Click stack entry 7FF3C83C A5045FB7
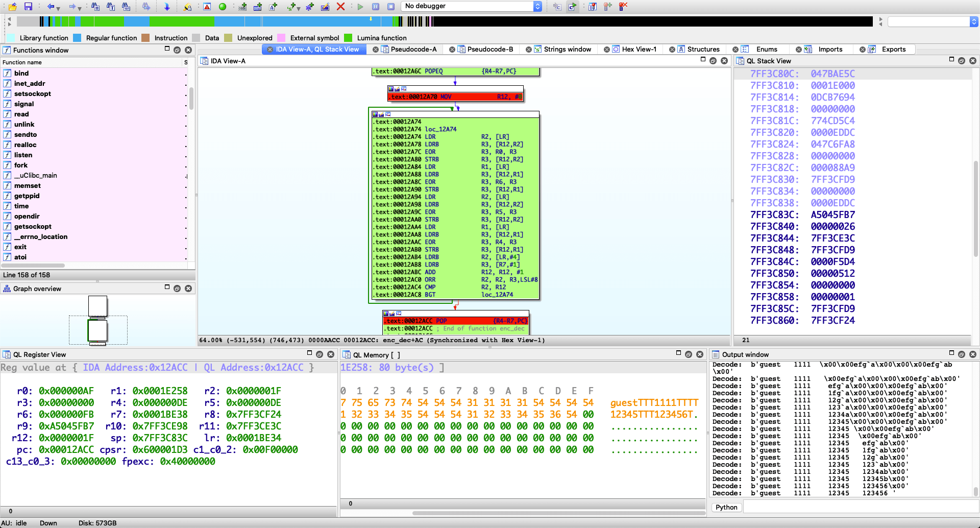 tap(802, 214)
